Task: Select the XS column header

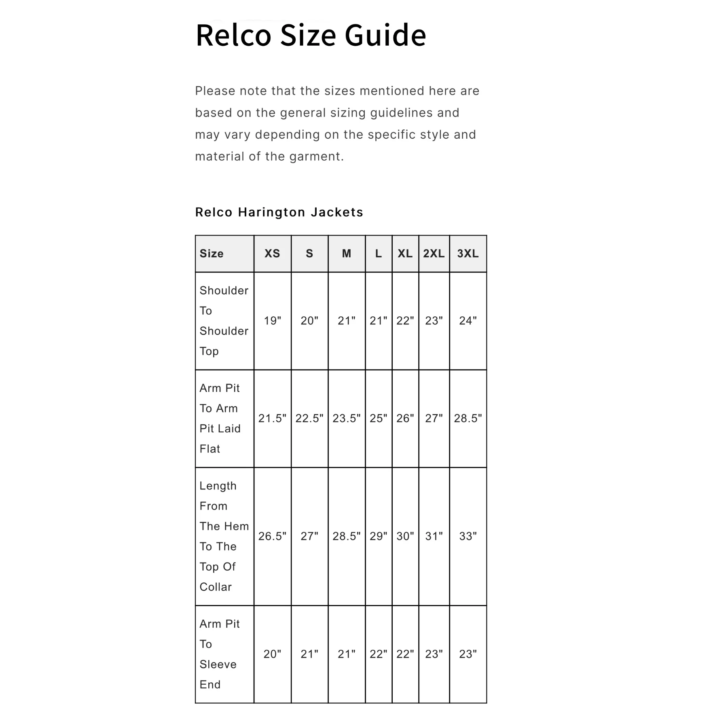Action: (272, 254)
